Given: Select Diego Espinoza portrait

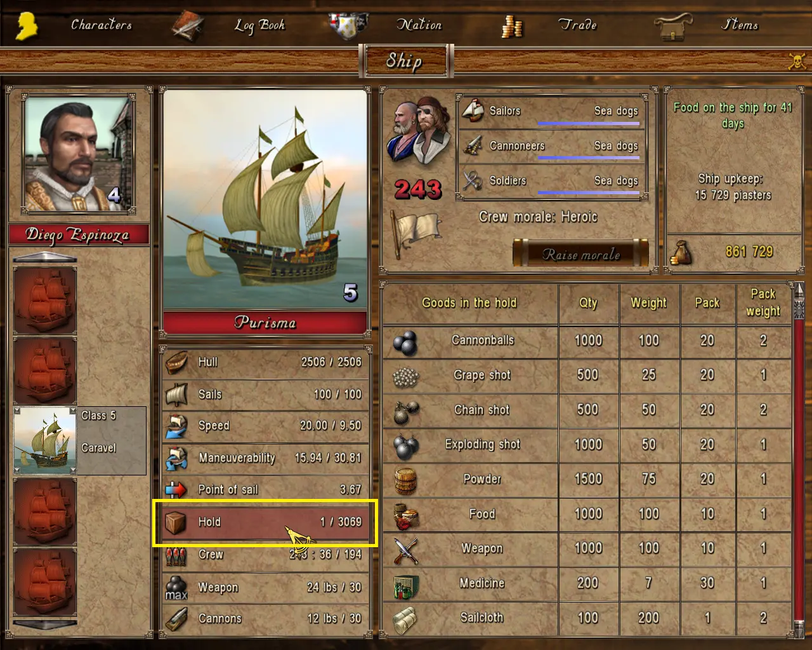Looking at the screenshot, I should (79, 153).
